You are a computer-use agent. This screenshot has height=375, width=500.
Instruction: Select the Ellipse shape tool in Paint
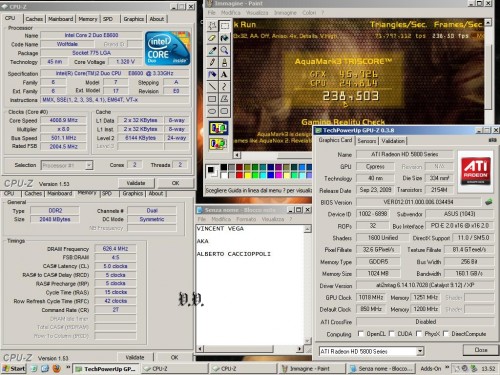point(212,111)
